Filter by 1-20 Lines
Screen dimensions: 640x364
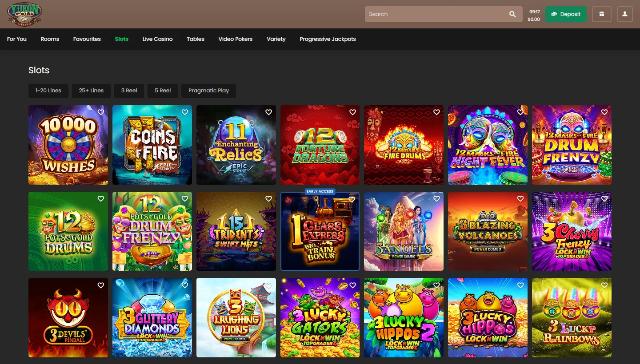point(48,91)
